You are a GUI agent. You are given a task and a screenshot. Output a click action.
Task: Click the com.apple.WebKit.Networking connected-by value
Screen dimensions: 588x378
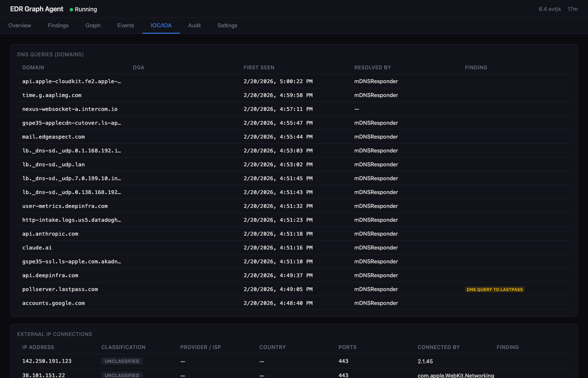point(456,375)
